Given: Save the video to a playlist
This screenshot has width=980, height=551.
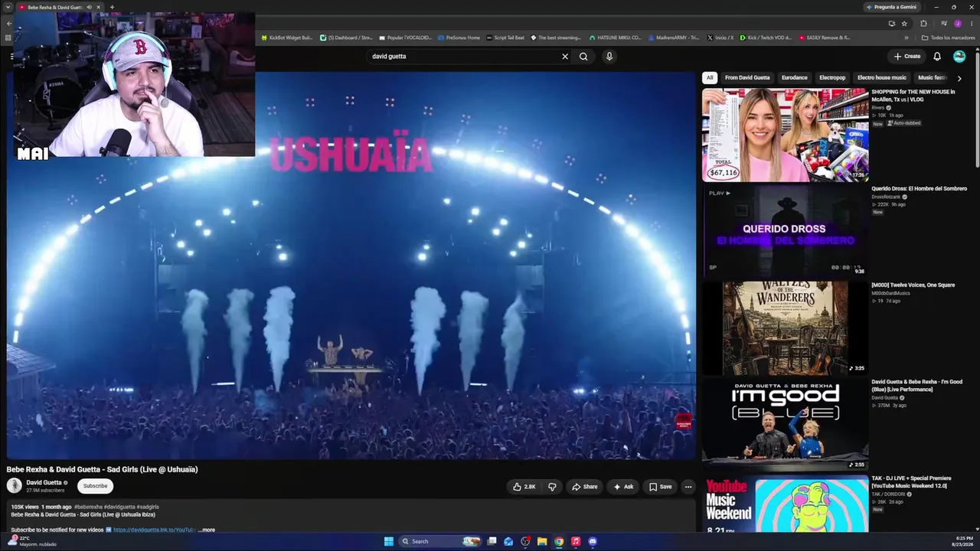Looking at the screenshot, I should tap(661, 487).
